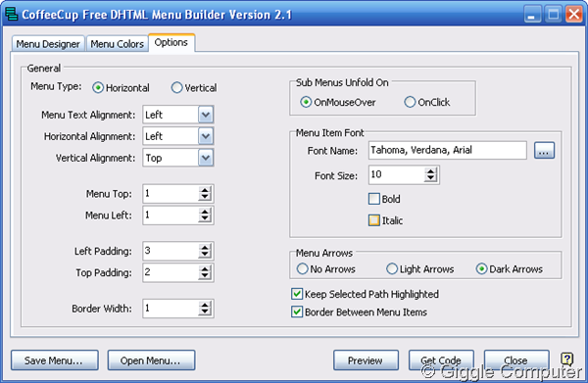Increase Font Size value
The image size is (588, 383).
pyautogui.click(x=431, y=171)
